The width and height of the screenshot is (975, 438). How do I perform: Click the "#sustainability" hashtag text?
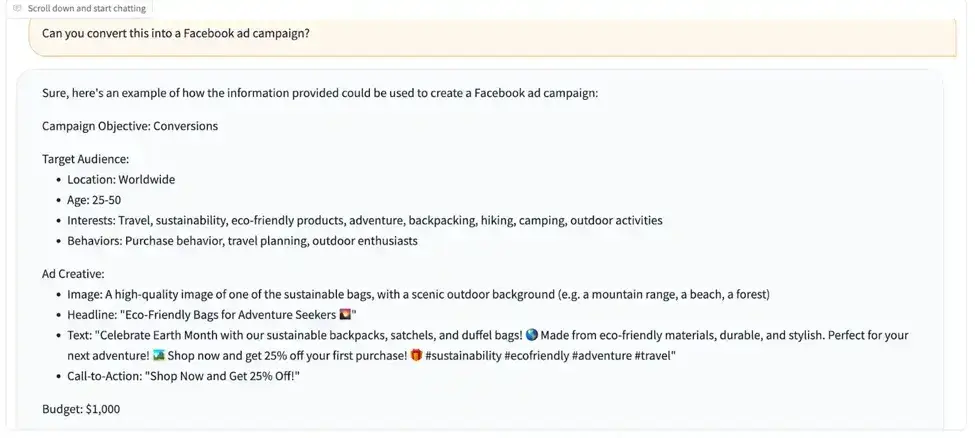(469, 355)
